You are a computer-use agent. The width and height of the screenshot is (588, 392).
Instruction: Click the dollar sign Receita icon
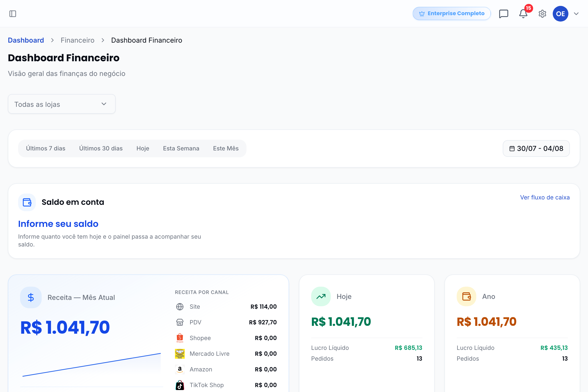point(31,297)
